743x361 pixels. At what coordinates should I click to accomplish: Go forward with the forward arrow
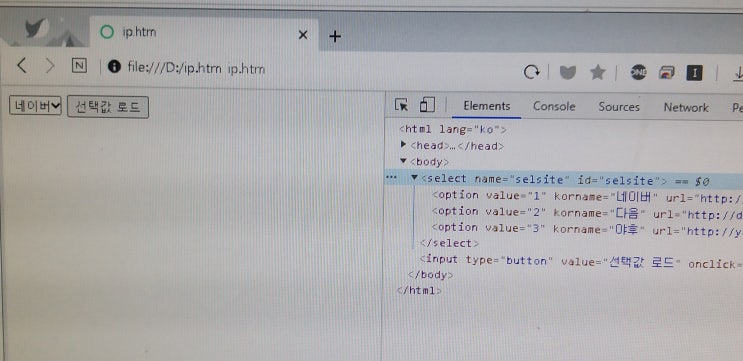[50, 66]
